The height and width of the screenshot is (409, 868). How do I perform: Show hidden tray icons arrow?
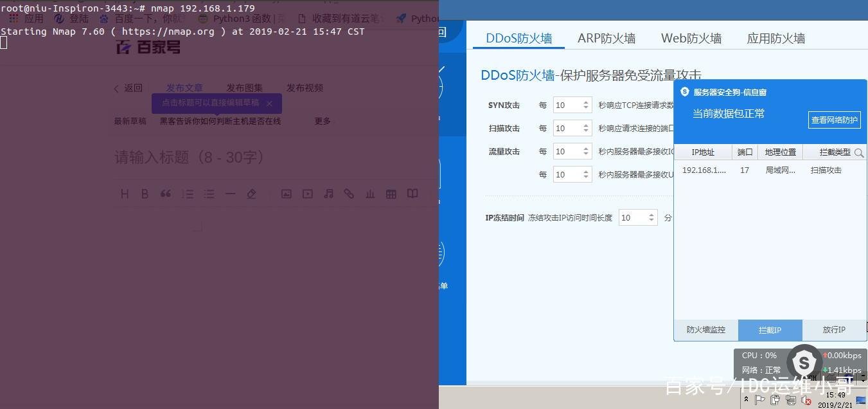[745, 400]
